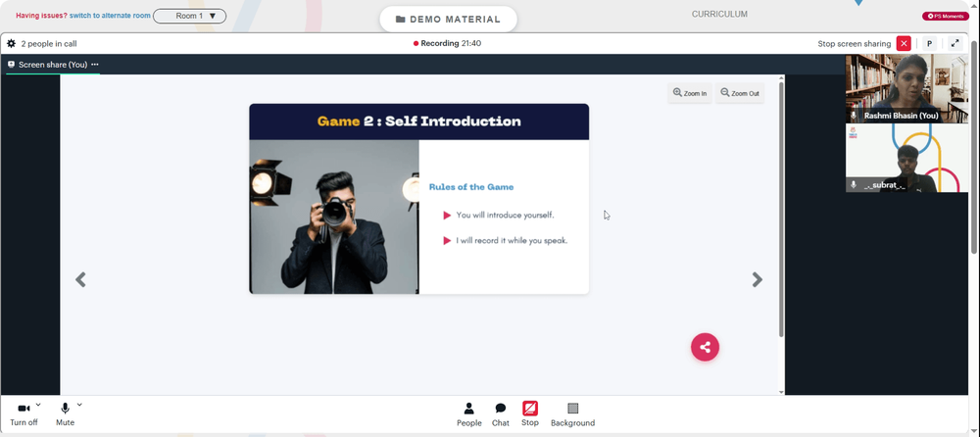Expand microphone options chevron

click(x=79, y=405)
